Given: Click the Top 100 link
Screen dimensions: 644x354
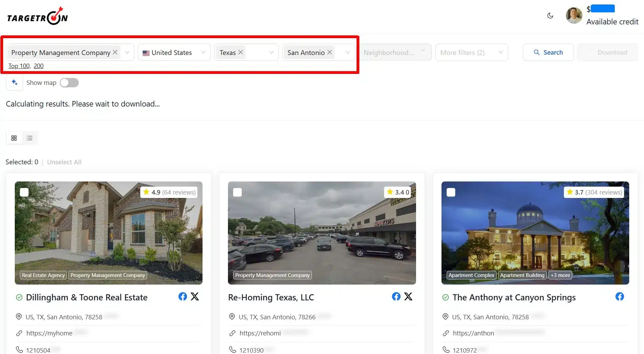Looking at the screenshot, I should point(19,66).
